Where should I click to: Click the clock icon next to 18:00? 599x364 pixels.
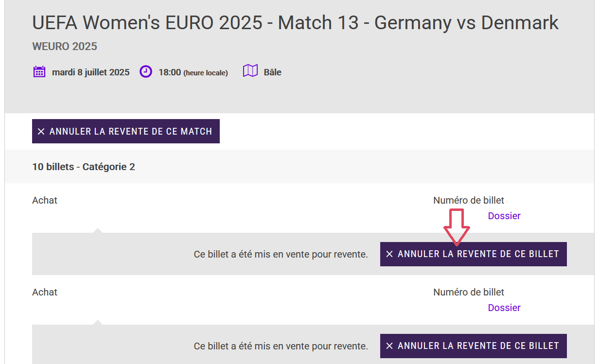click(145, 72)
